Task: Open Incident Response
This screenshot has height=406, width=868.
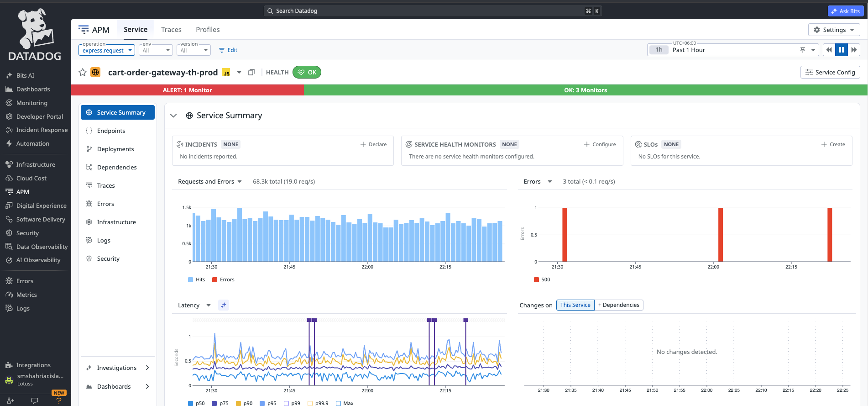Action: (42, 130)
